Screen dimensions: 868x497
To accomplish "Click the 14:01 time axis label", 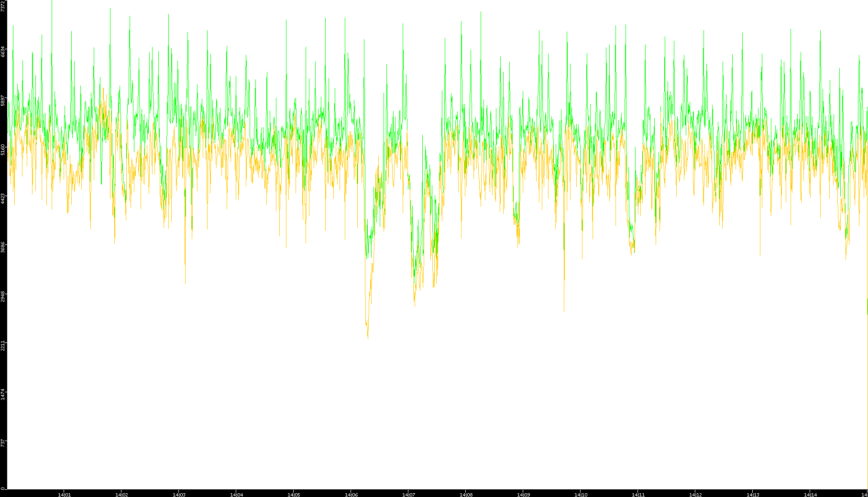I will pos(64,495).
